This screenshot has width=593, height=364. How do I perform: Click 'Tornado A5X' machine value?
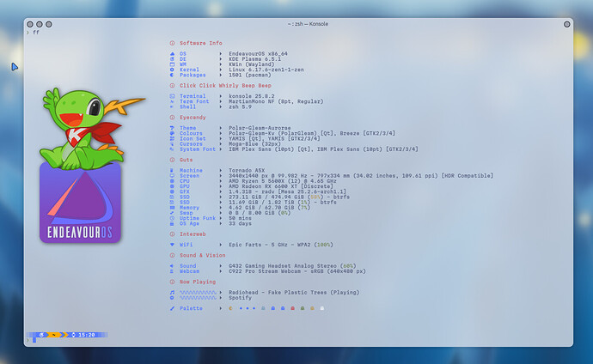pyautogui.click(x=247, y=171)
